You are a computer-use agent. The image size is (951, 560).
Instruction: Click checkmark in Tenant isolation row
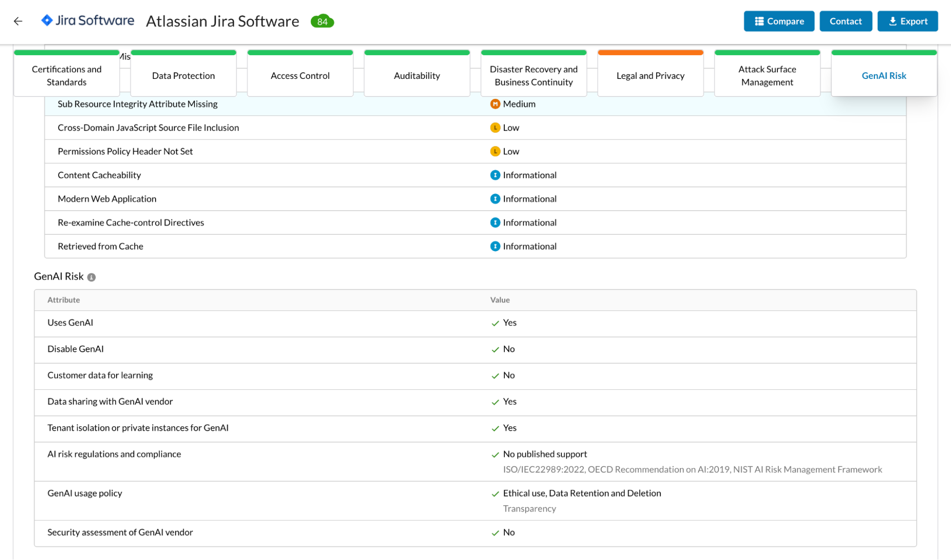click(x=495, y=429)
